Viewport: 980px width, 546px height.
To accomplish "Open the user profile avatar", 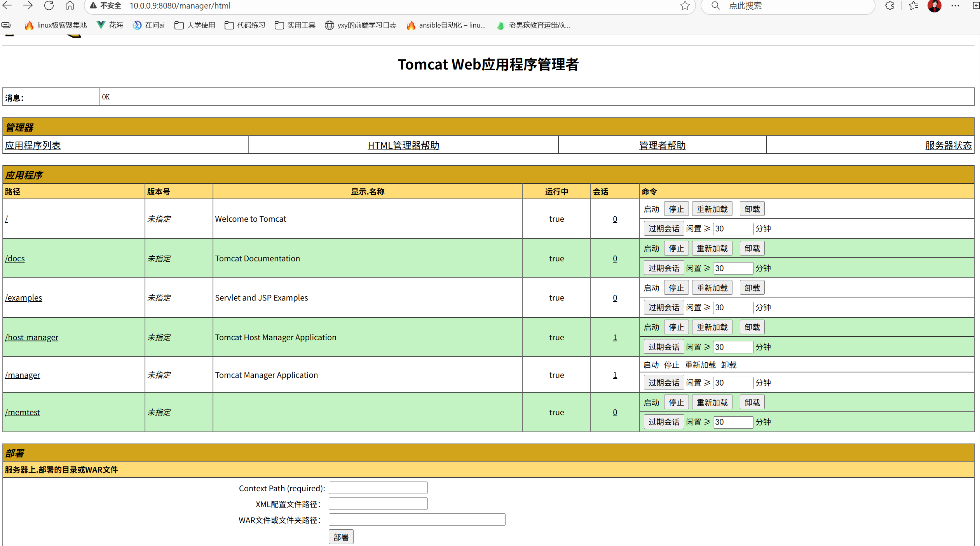I will pyautogui.click(x=935, y=5).
